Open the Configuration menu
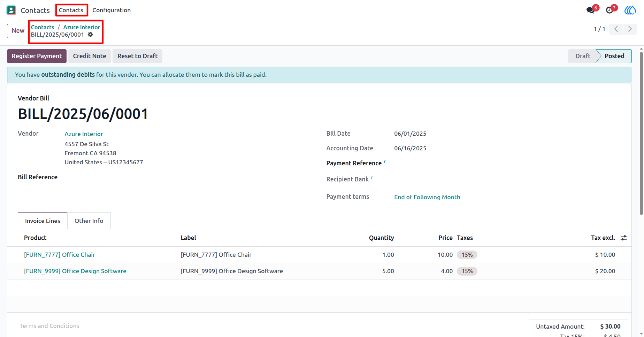The width and height of the screenshot is (644, 337). point(112,10)
